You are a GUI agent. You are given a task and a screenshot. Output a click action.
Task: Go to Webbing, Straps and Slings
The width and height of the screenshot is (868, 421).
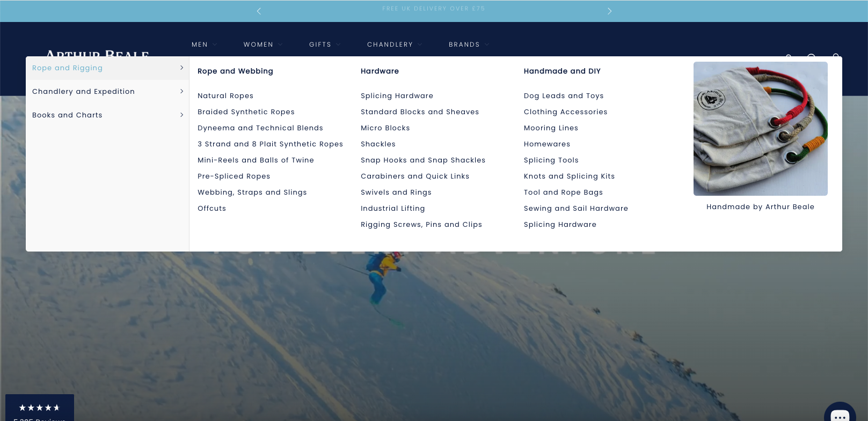[x=252, y=193]
